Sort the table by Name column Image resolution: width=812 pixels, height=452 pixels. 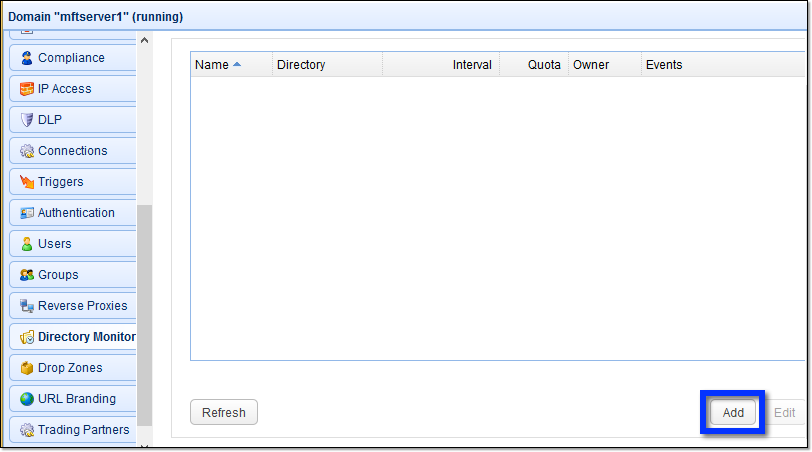pos(231,65)
